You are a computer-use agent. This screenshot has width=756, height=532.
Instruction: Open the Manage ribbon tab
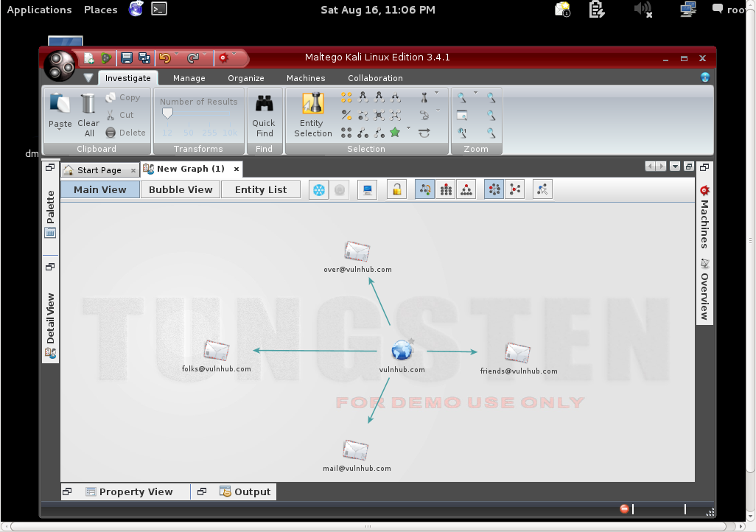tap(189, 78)
